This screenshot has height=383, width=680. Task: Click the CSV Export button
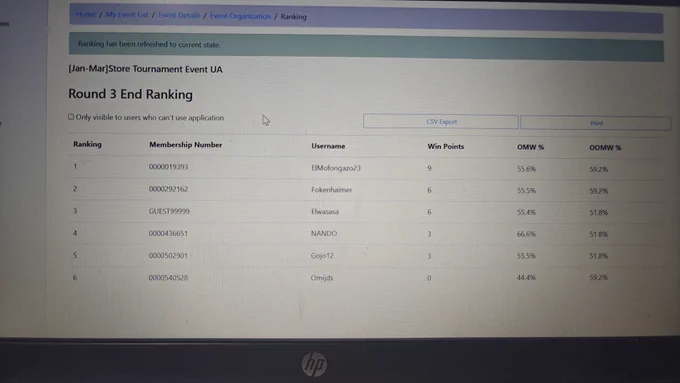(x=441, y=121)
